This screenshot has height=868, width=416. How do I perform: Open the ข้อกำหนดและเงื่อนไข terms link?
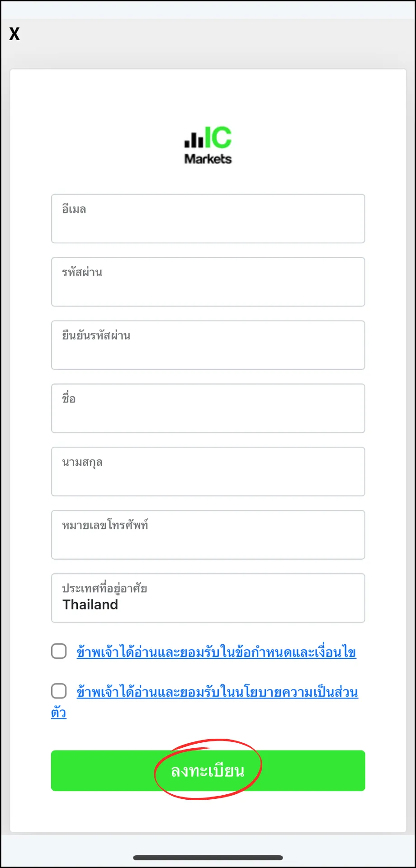tap(216, 652)
